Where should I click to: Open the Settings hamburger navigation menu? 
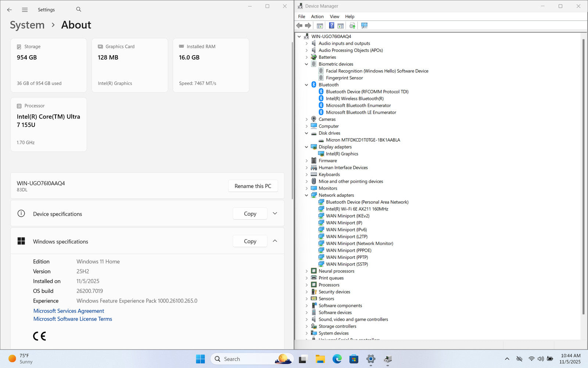pyautogui.click(x=25, y=10)
